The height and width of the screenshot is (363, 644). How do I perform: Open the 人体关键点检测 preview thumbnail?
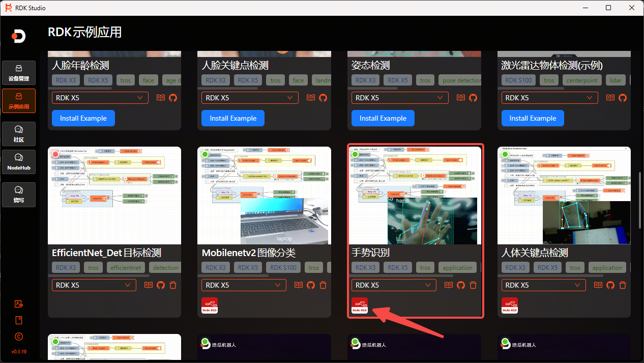click(564, 196)
